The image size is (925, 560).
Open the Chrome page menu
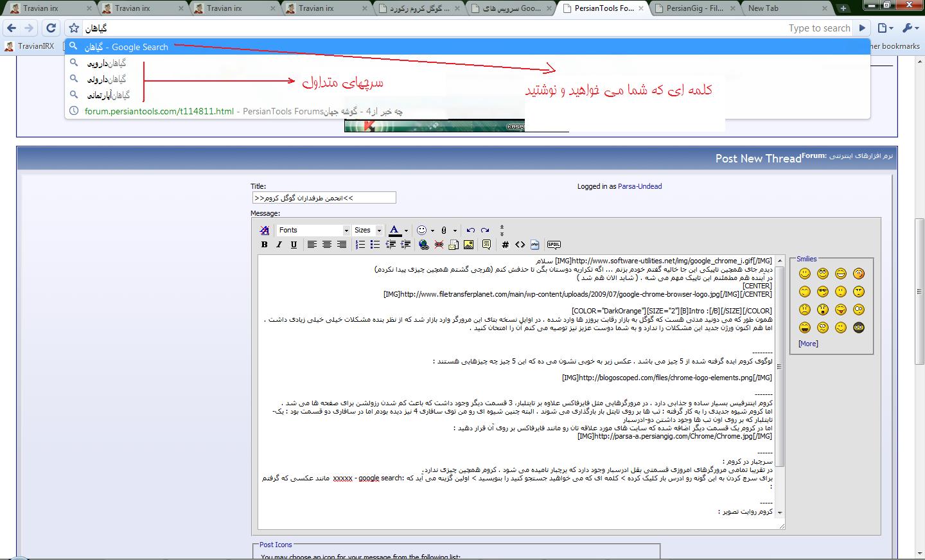pyautogui.click(x=886, y=28)
